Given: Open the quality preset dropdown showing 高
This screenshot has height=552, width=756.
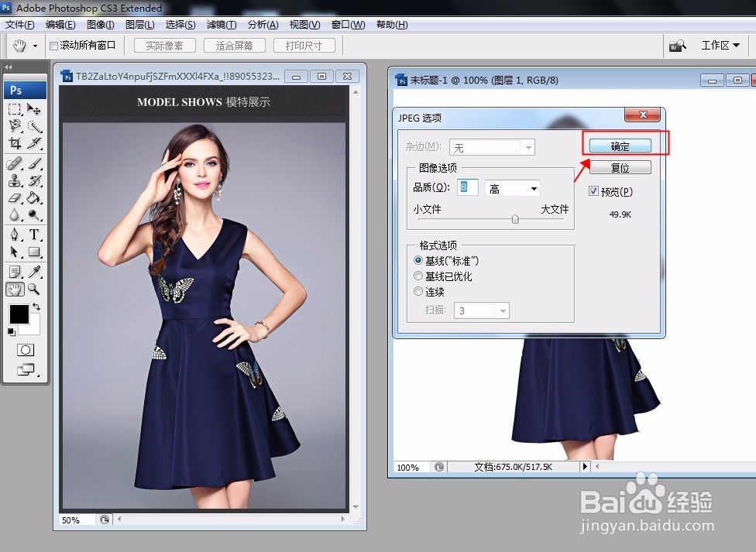Looking at the screenshot, I should [x=513, y=188].
